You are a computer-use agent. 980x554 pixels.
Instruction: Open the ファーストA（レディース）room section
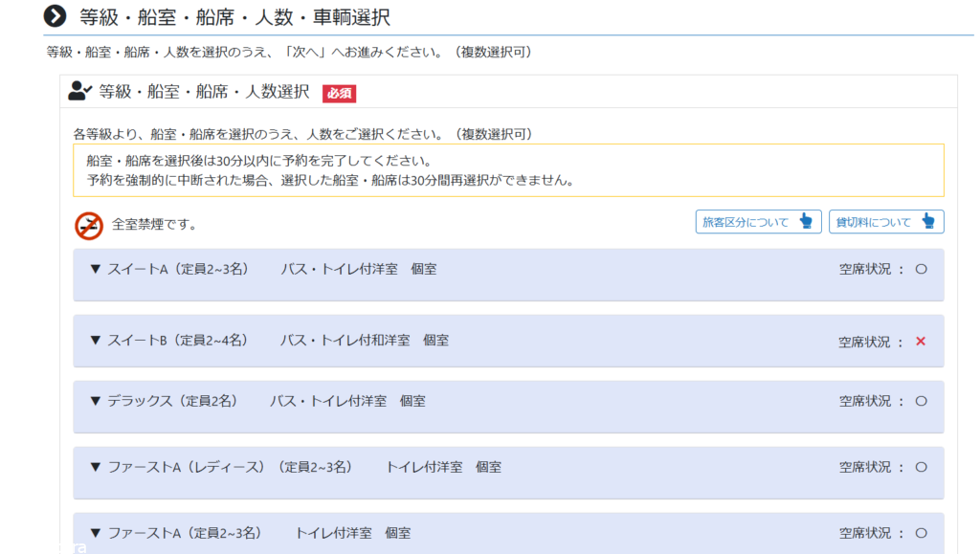pyautogui.click(x=220, y=468)
